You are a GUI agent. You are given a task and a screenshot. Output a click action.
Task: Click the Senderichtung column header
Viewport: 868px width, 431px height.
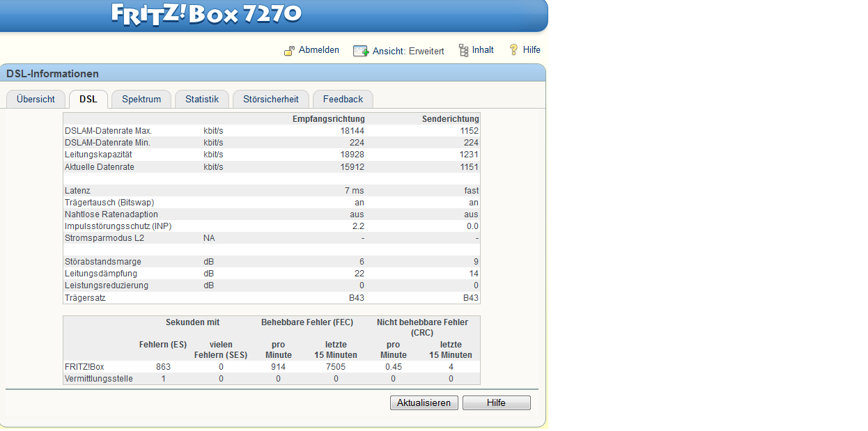[x=451, y=119]
